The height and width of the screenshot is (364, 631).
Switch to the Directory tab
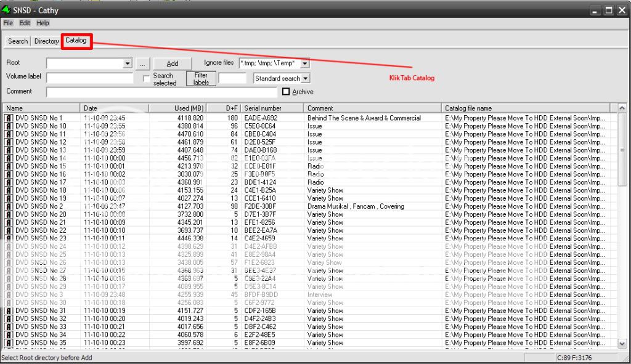pyautogui.click(x=46, y=41)
